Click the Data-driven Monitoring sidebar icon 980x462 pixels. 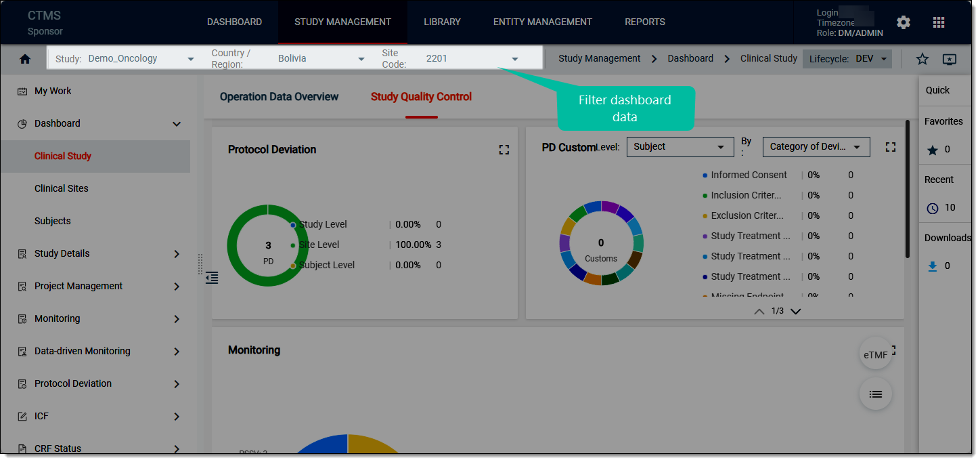pyautogui.click(x=22, y=352)
